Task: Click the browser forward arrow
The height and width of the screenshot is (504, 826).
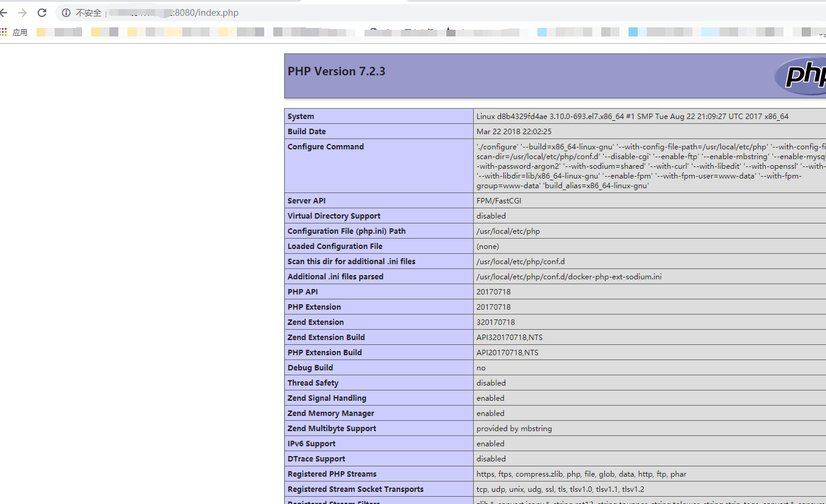Action: tap(22, 13)
